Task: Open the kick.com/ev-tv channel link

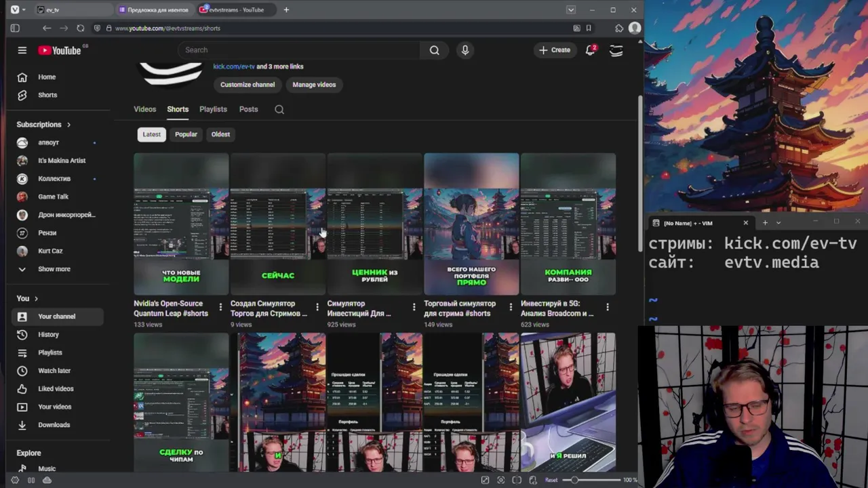Action: click(x=234, y=66)
